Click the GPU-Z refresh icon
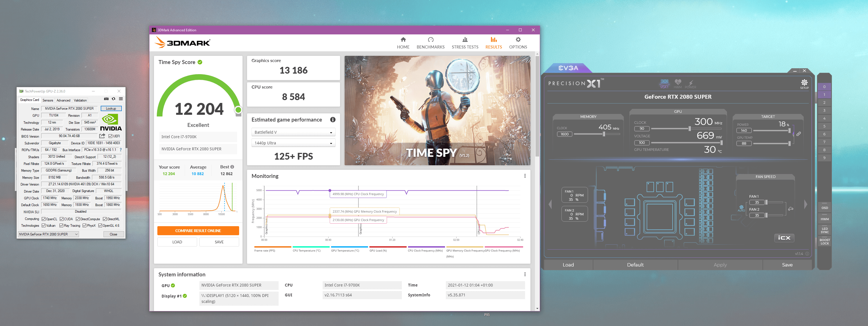 (x=114, y=99)
